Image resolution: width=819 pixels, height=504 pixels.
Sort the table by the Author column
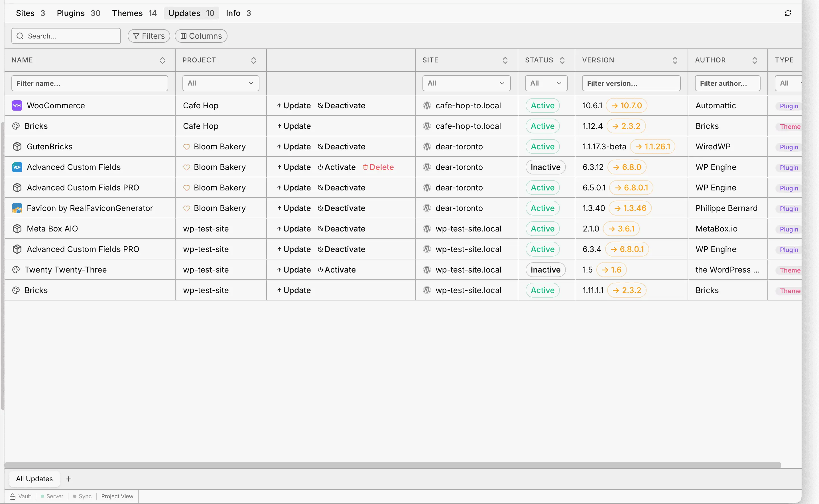(755, 60)
